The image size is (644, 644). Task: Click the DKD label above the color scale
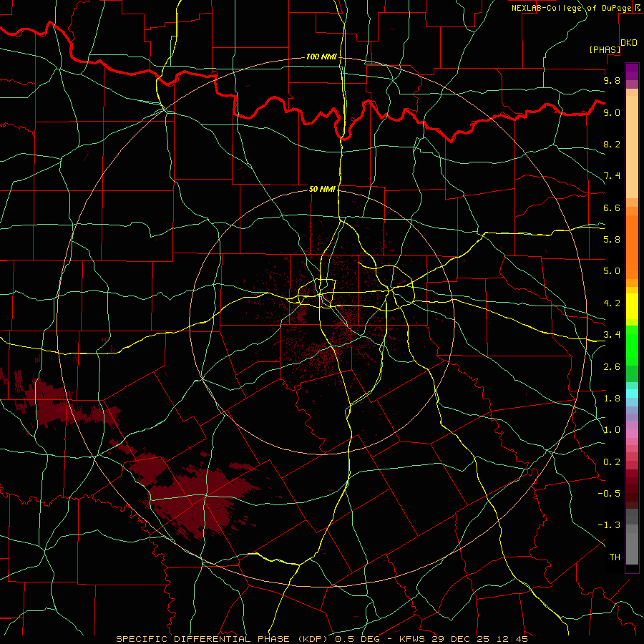pos(629,43)
